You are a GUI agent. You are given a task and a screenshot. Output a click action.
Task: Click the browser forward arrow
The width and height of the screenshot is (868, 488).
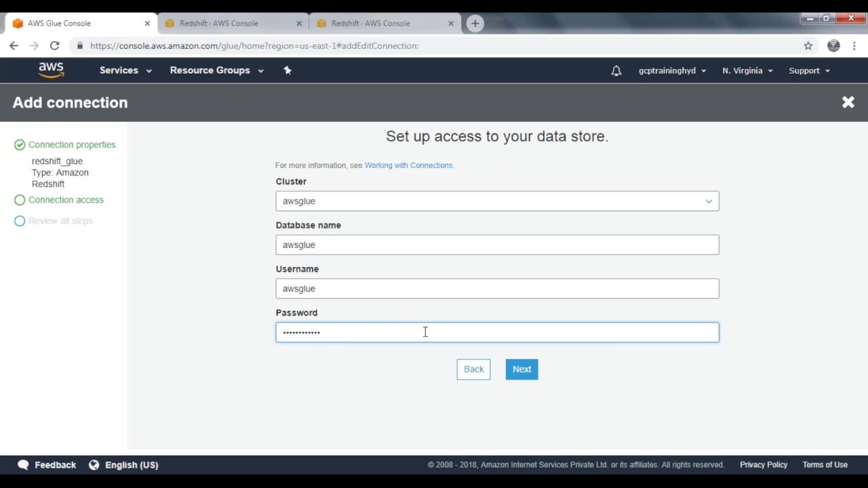point(34,45)
